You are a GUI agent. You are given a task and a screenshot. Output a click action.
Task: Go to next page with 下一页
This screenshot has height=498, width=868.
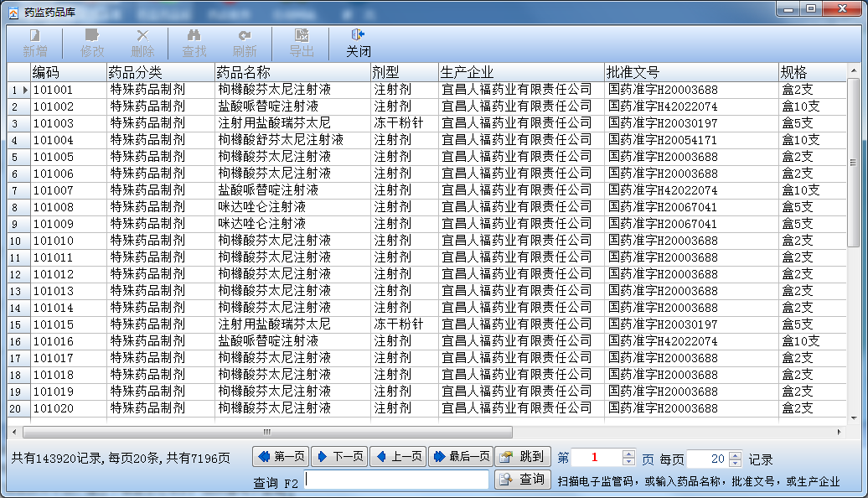[339, 456]
